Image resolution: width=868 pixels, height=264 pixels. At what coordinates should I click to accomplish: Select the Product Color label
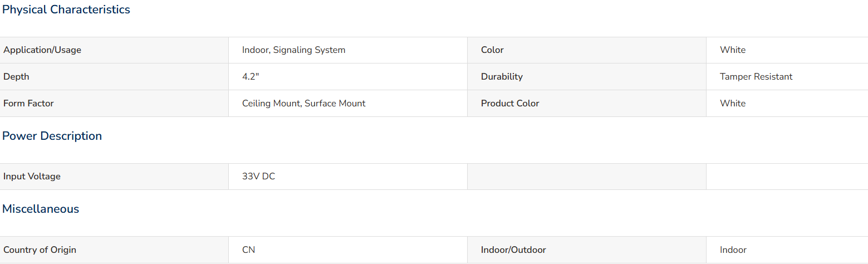pos(510,104)
